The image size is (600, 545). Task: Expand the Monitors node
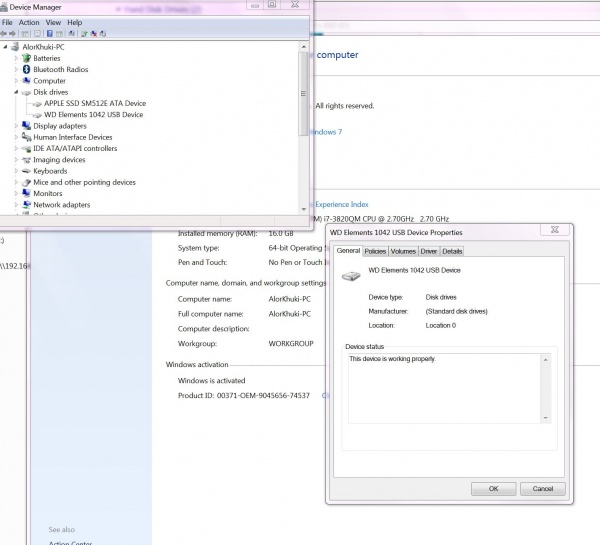click(16, 193)
